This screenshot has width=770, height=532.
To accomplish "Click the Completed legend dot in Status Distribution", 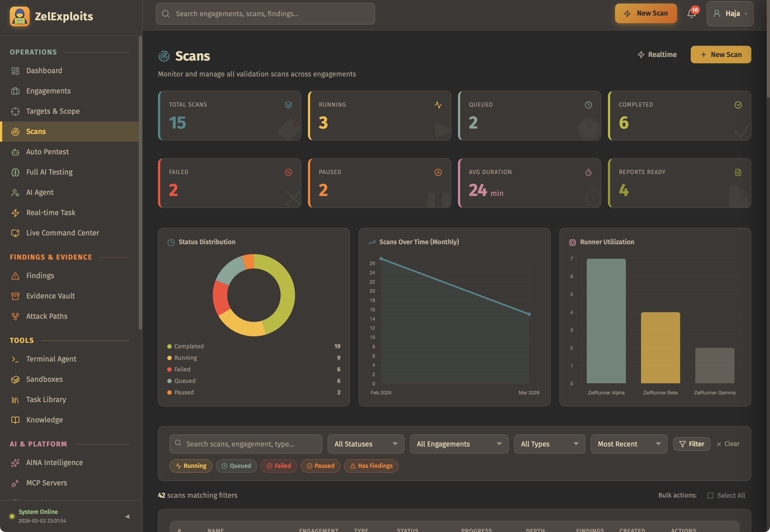I will click(x=169, y=346).
